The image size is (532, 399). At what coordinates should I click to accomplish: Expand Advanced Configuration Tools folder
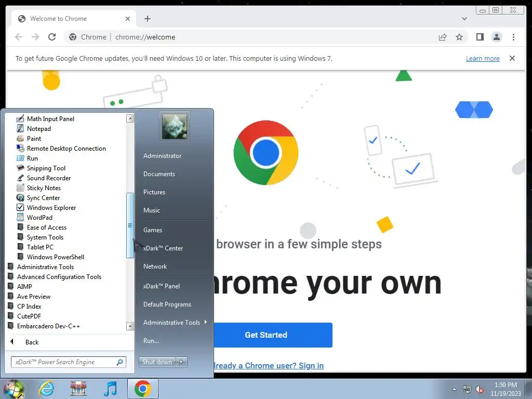[59, 276]
